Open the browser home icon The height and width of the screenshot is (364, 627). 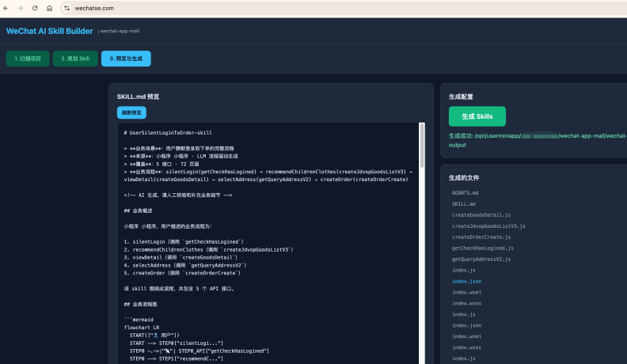tap(49, 8)
